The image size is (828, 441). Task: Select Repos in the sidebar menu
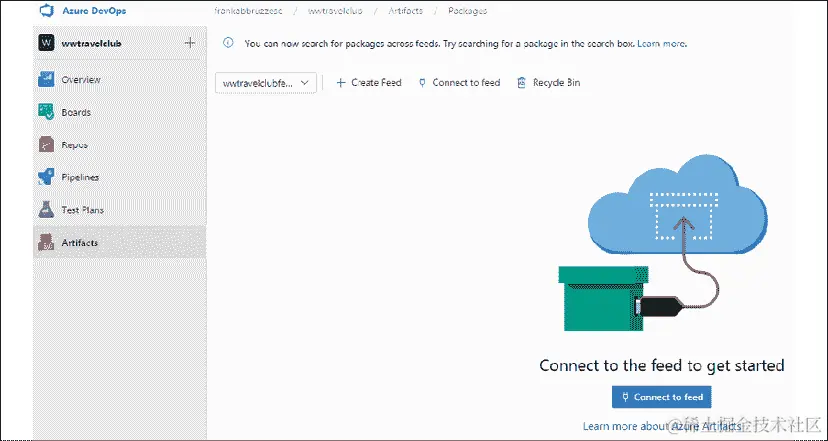click(x=120, y=144)
